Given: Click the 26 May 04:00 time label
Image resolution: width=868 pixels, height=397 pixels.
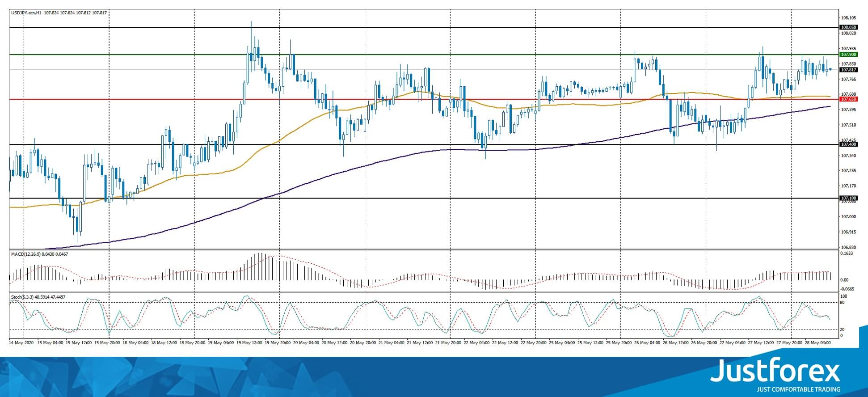Looking at the screenshot, I should click(647, 342).
